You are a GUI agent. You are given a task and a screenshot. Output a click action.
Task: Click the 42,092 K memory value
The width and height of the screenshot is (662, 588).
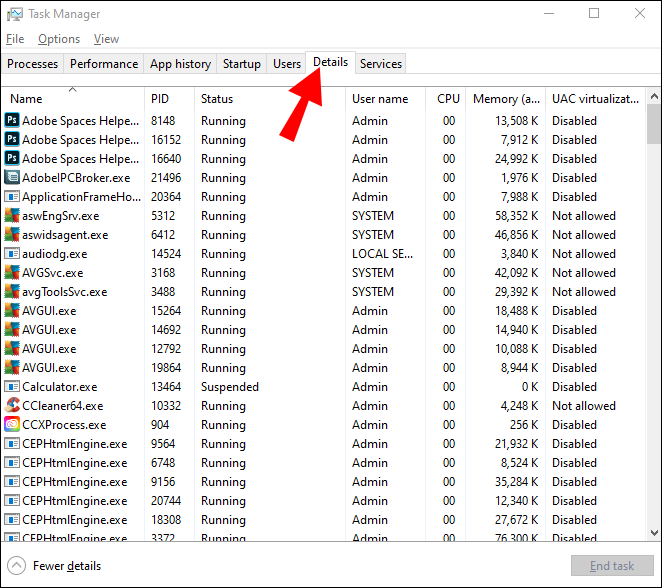click(516, 273)
